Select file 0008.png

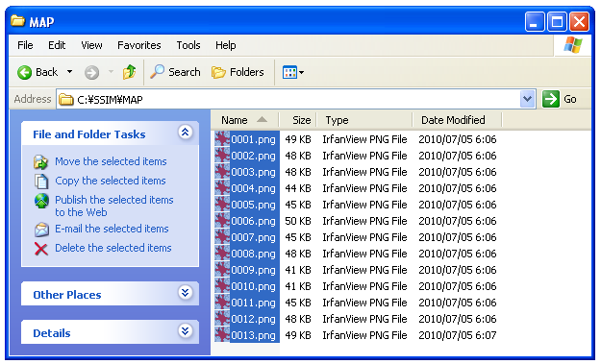(253, 254)
